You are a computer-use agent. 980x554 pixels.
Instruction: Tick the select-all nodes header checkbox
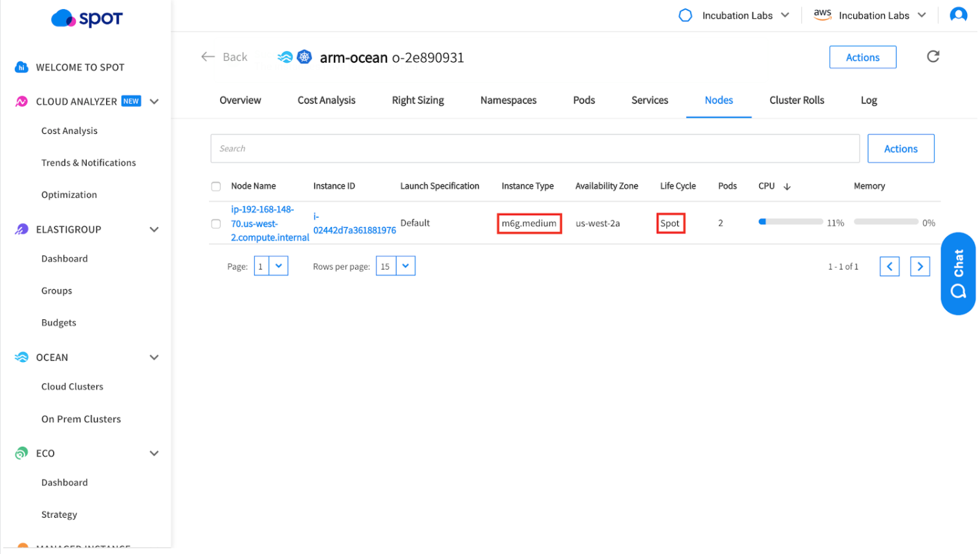point(216,187)
